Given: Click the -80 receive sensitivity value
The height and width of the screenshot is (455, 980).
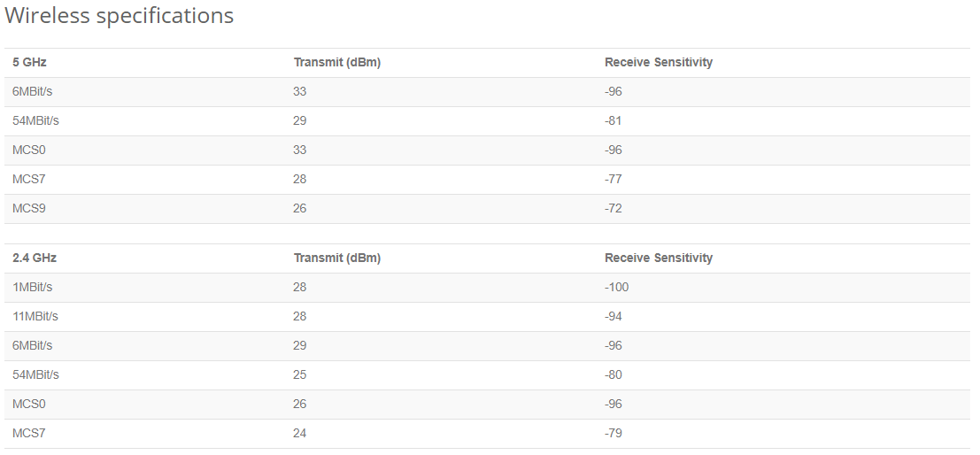Looking at the screenshot, I should (613, 375).
